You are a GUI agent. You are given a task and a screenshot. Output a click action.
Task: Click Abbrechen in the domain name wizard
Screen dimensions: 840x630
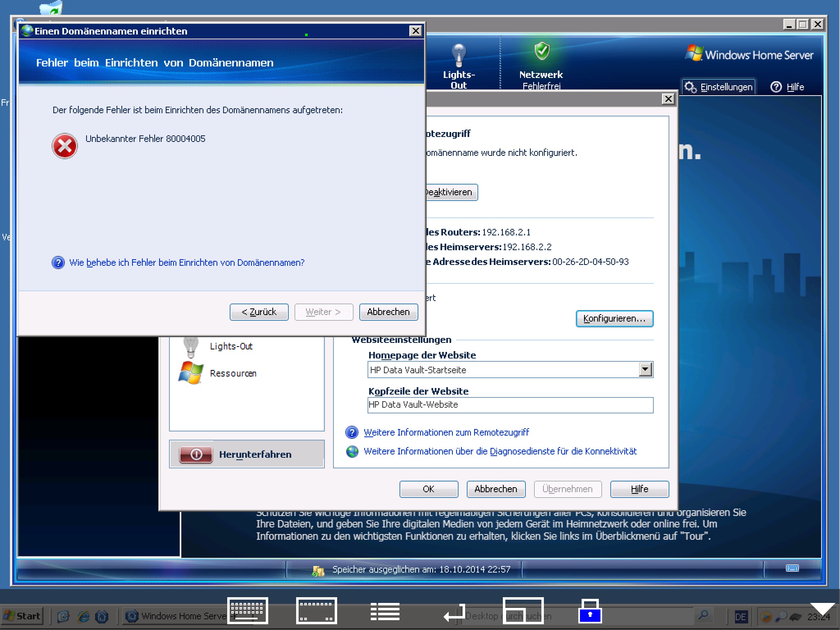[x=388, y=312]
